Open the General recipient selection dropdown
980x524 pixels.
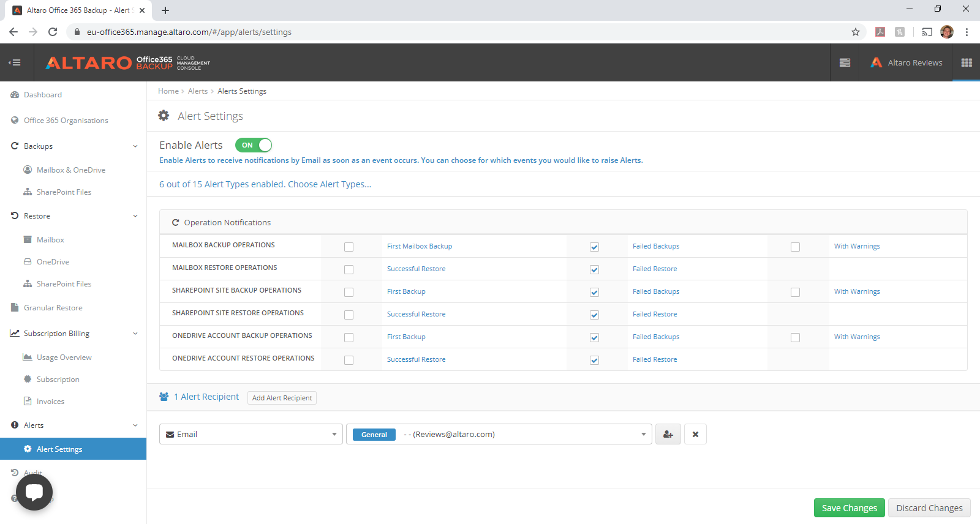[499, 434]
